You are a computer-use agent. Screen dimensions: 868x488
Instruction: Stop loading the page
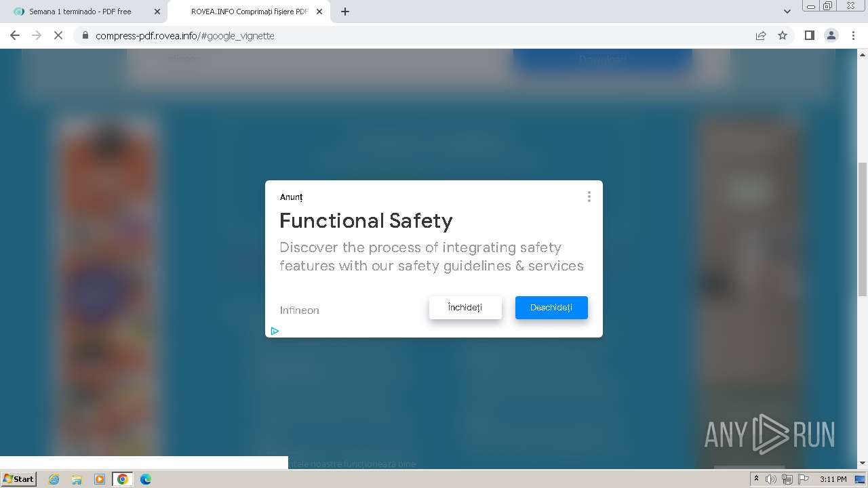coord(58,35)
